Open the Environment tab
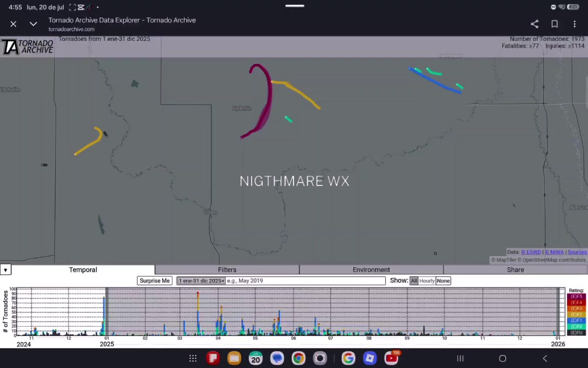 coord(371,270)
